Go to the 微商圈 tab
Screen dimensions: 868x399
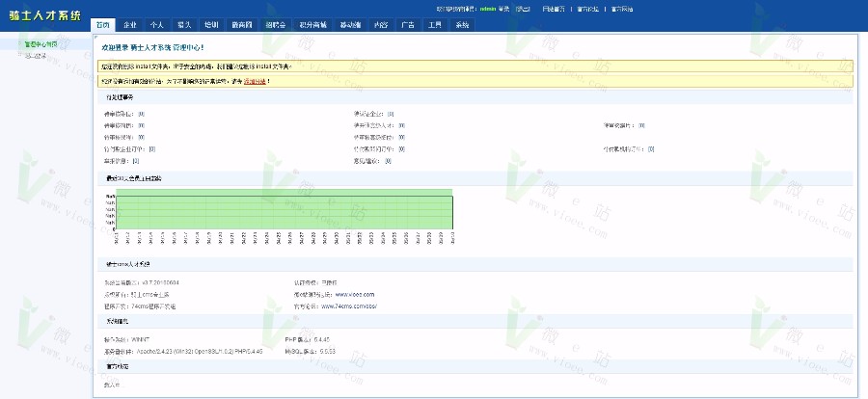242,25
